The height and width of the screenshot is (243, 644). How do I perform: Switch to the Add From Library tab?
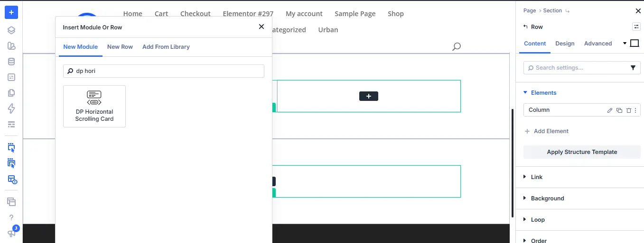(166, 47)
